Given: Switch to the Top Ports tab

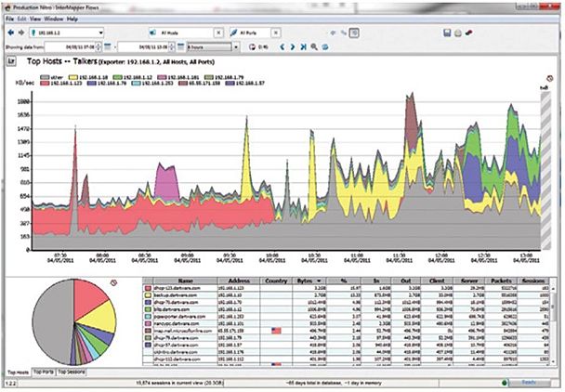Looking at the screenshot, I should point(43,371).
